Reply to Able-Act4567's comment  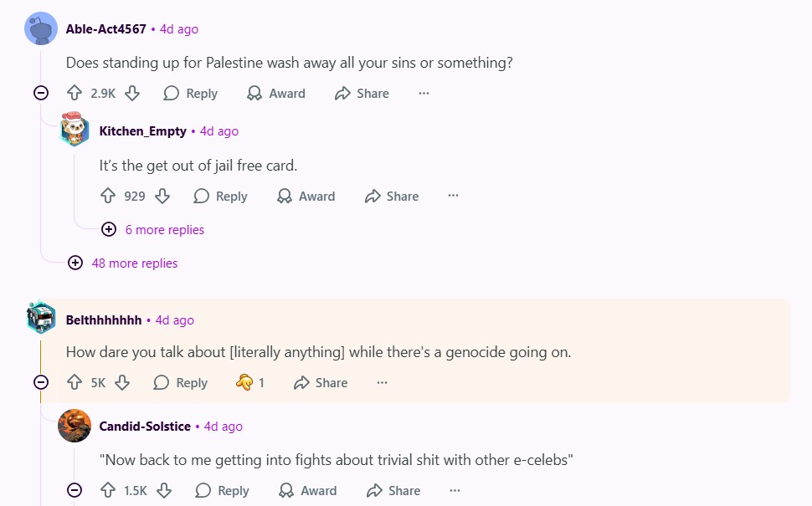[190, 94]
